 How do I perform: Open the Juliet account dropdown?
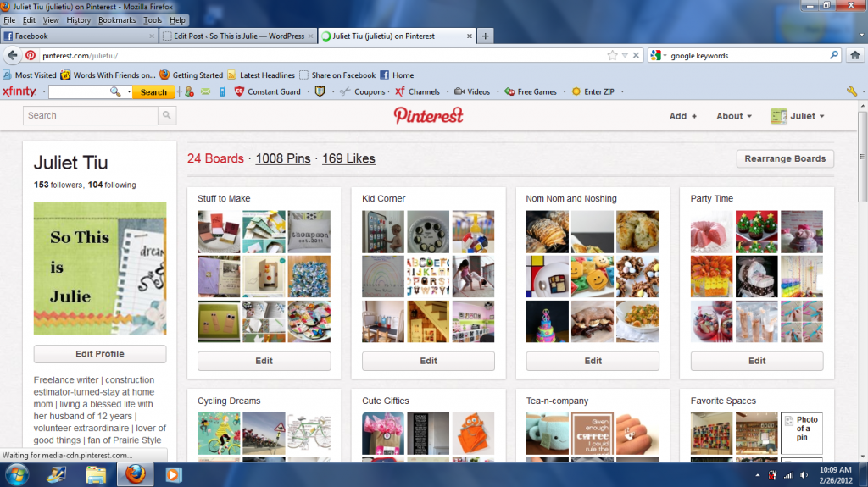[x=798, y=116]
